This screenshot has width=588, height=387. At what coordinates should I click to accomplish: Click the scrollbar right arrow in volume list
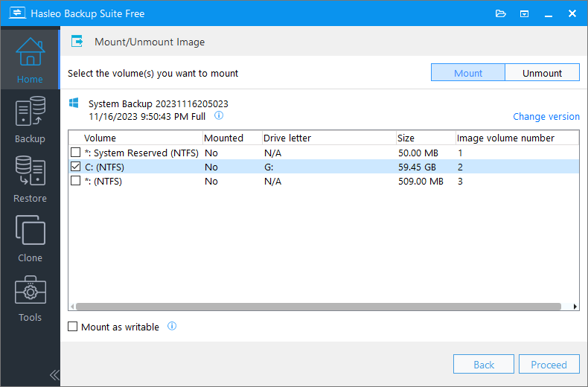(x=575, y=307)
